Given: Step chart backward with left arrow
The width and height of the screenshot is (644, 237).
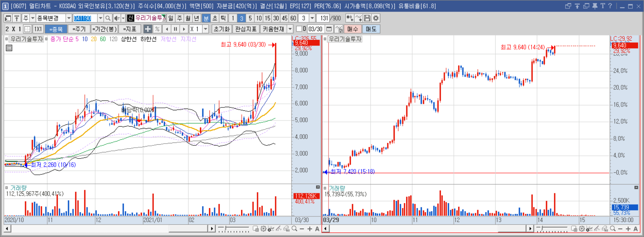Looking at the screenshot, I should 167,29.
